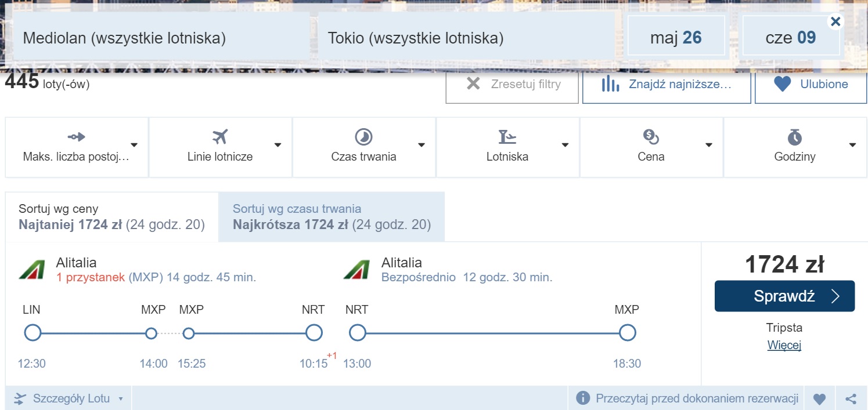The width and height of the screenshot is (868, 410).
Task: Click the info icon before reservation notice
Action: click(x=582, y=398)
